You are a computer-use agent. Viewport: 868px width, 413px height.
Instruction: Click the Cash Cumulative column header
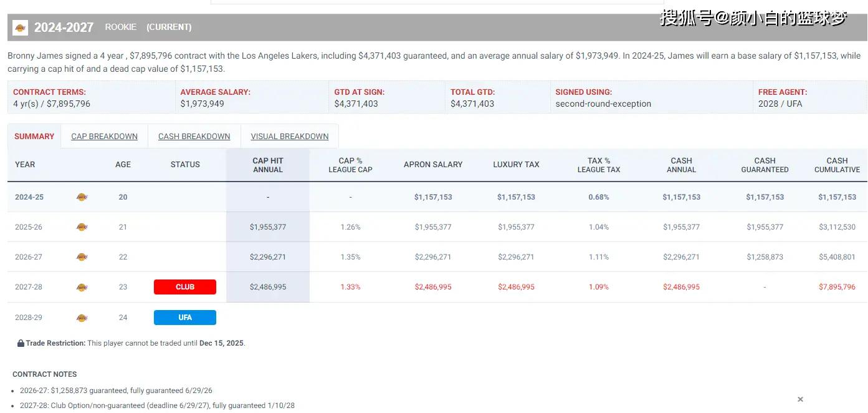[837, 165]
